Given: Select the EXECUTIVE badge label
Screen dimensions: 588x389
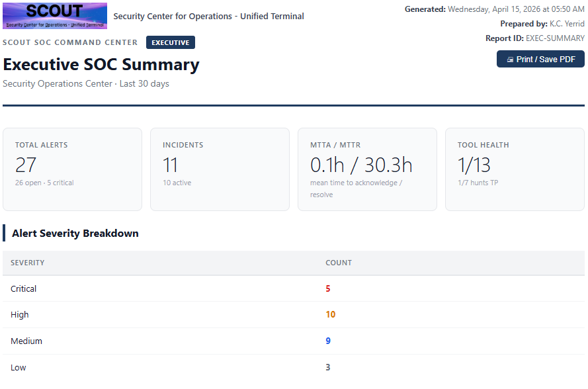Looking at the screenshot, I should pos(171,42).
